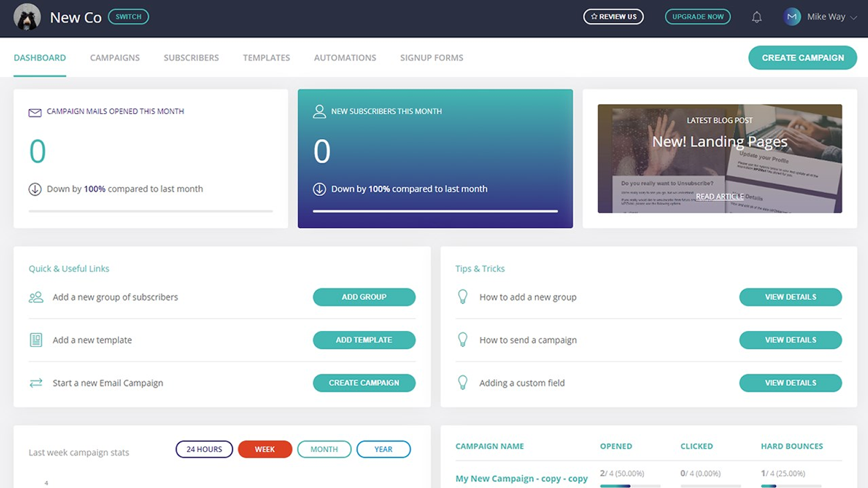Select the 24 HOURS stats range
The image size is (868, 488).
click(204, 449)
